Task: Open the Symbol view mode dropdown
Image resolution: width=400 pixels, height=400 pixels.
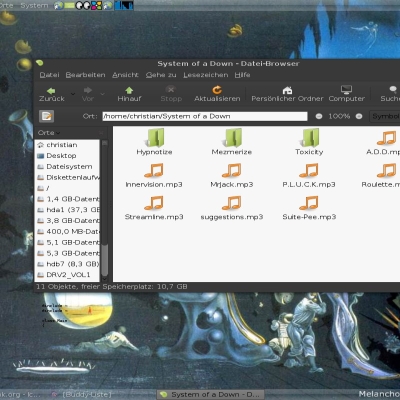Action: click(385, 116)
